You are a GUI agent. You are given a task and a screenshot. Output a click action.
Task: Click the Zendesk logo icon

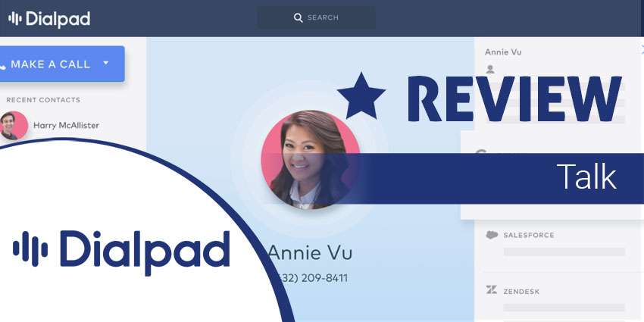(492, 290)
